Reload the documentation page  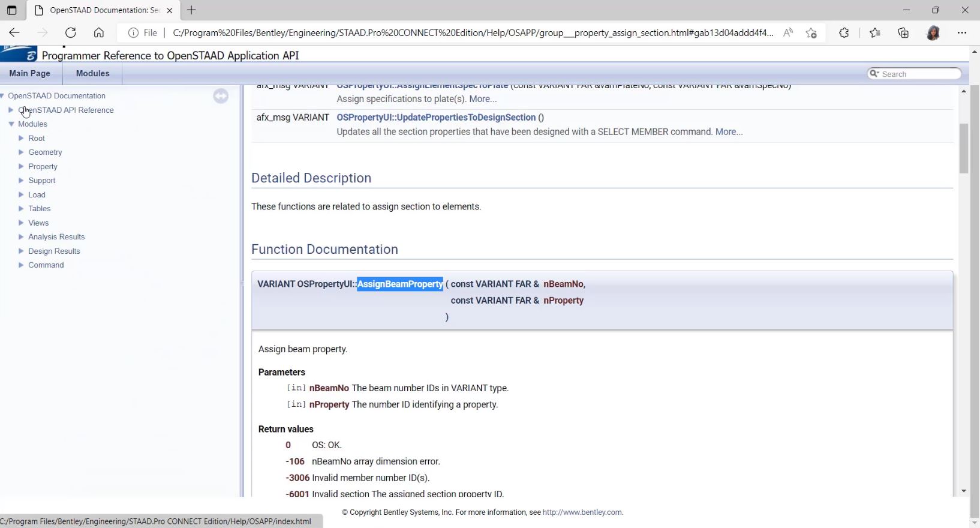pyautogui.click(x=71, y=32)
